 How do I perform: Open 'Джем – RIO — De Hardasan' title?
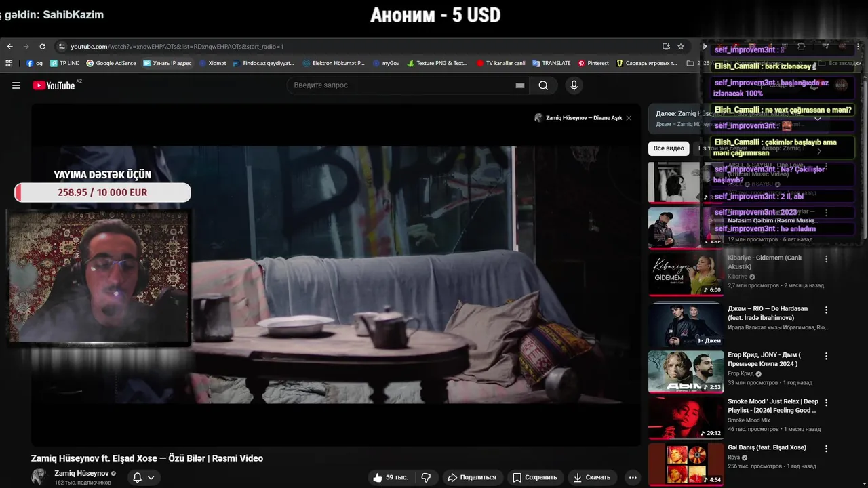[x=768, y=313]
